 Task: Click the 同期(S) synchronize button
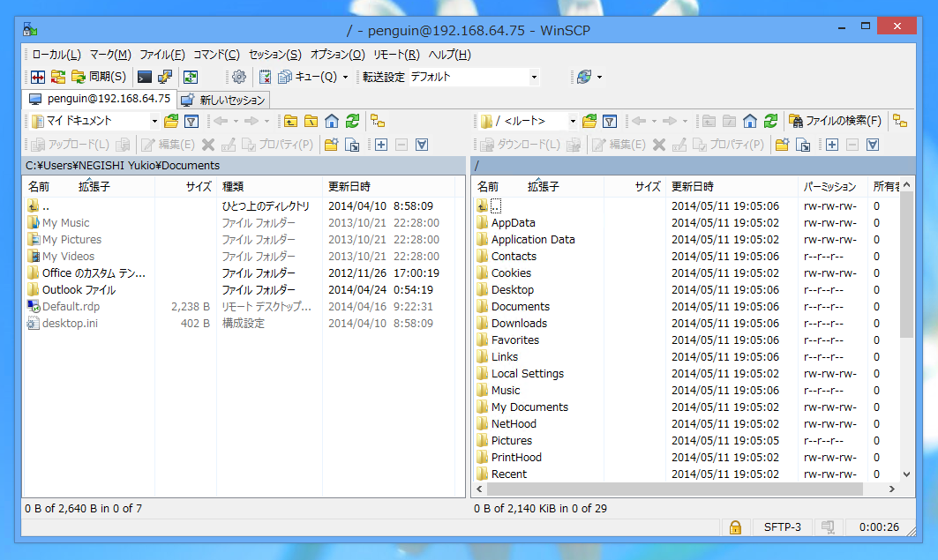coord(99,77)
